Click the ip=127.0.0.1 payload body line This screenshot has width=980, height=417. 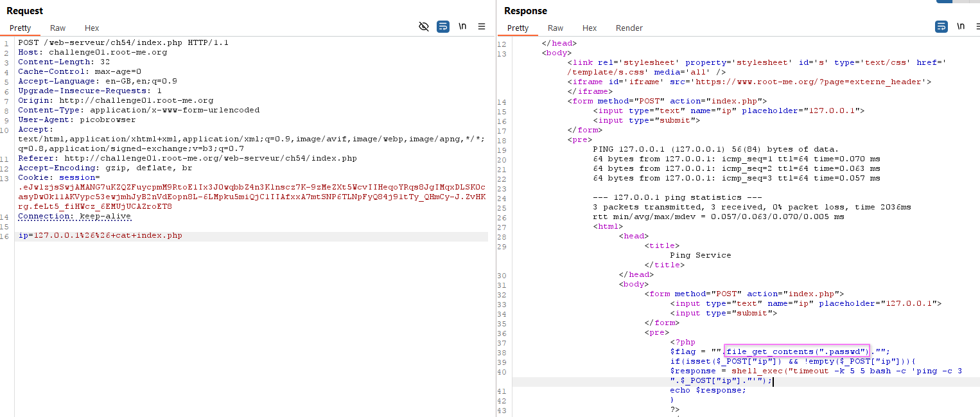100,236
